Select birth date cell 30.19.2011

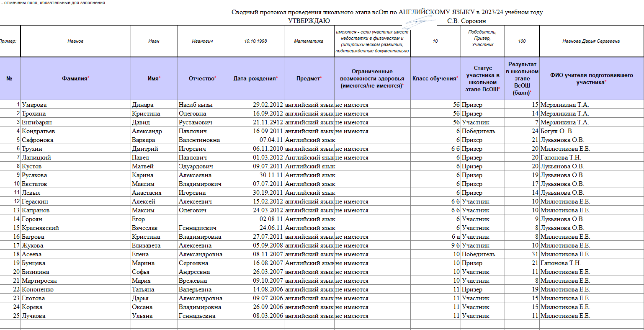point(256,193)
